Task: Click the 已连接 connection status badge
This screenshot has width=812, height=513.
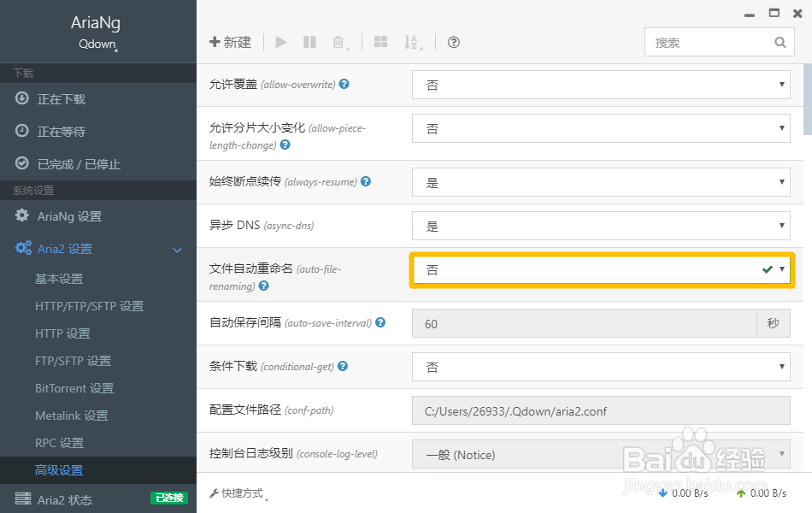Action: pyautogui.click(x=169, y=498)
